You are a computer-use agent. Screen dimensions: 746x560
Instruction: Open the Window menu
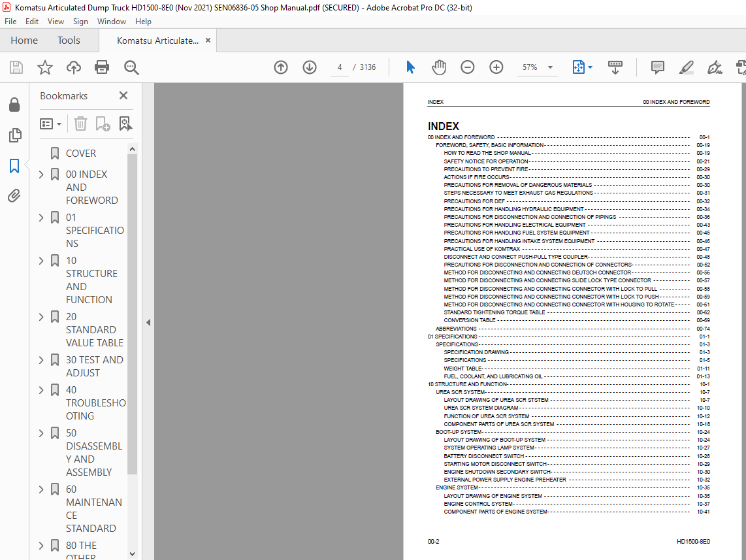111,22
